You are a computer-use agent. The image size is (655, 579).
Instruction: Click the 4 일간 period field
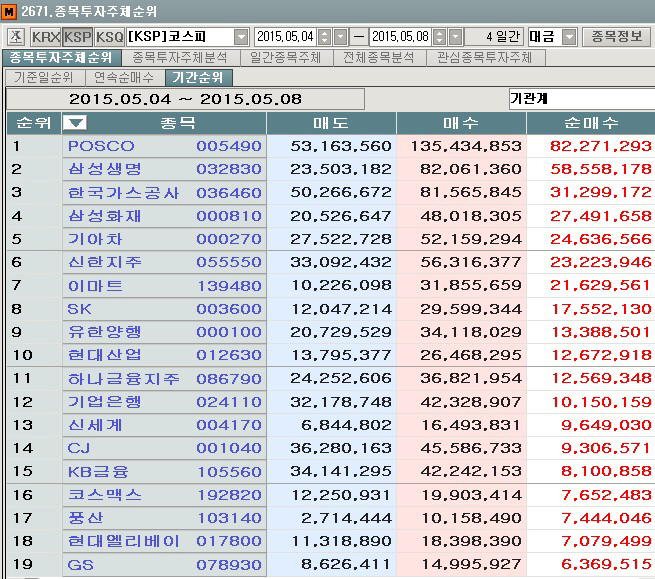point(494,37)
